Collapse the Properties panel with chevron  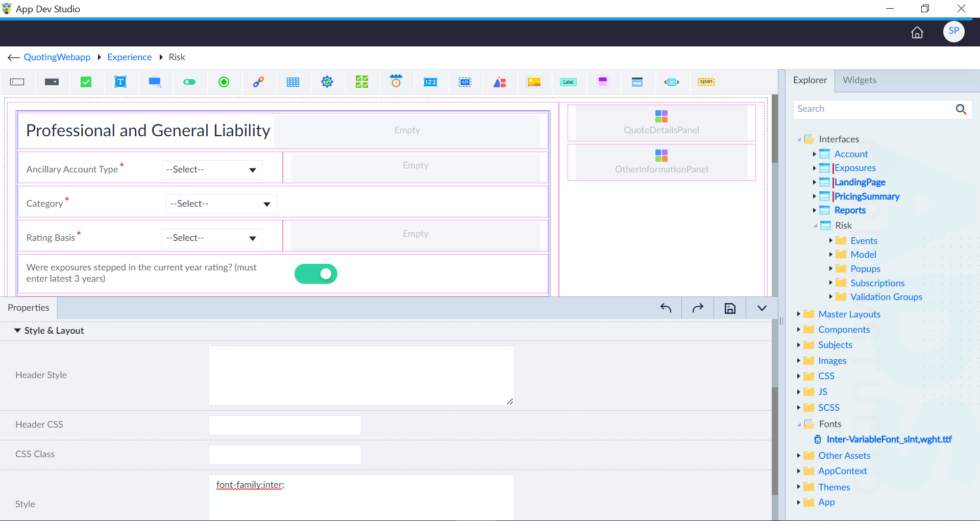(x=762, y=308)
